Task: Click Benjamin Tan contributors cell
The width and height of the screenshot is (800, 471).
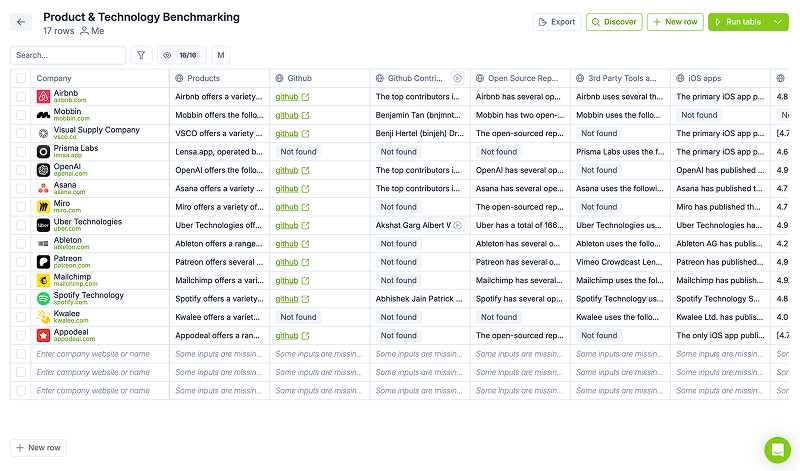Action: point(418,115)
